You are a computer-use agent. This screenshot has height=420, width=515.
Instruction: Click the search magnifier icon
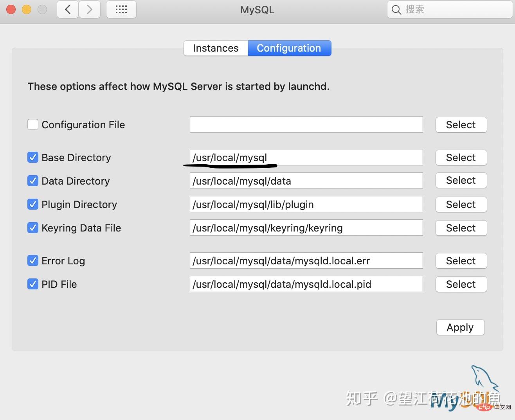point(396,10)
